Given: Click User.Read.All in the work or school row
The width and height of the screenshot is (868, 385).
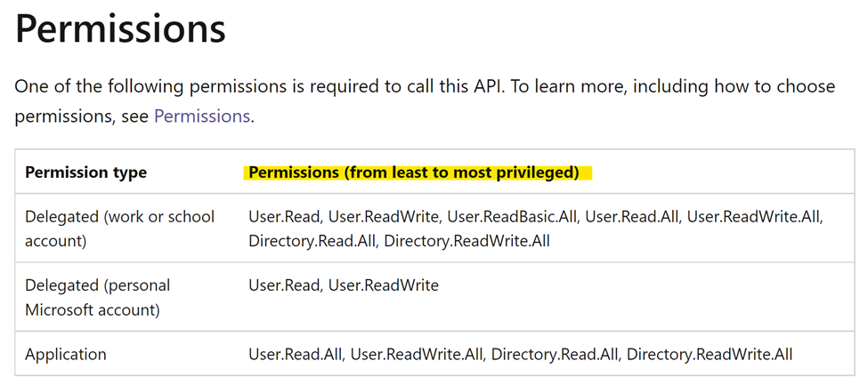Looking at the screenshot, I should [x=631, y=216].
